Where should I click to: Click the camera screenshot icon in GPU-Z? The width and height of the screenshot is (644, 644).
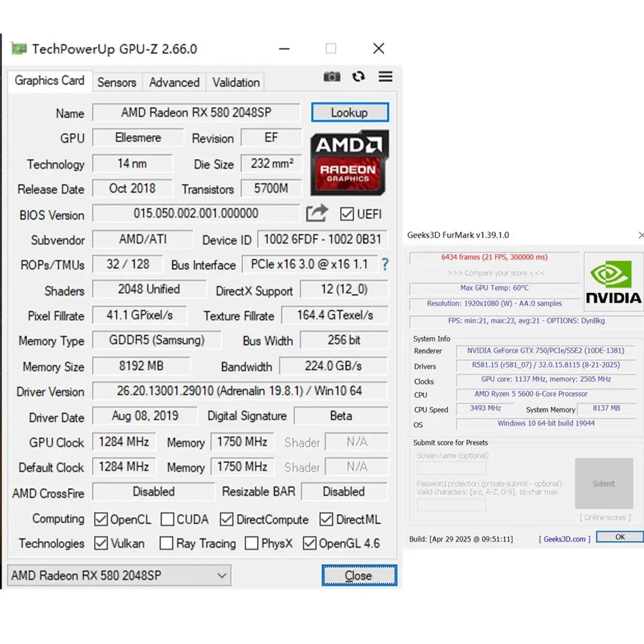(332, 77)
